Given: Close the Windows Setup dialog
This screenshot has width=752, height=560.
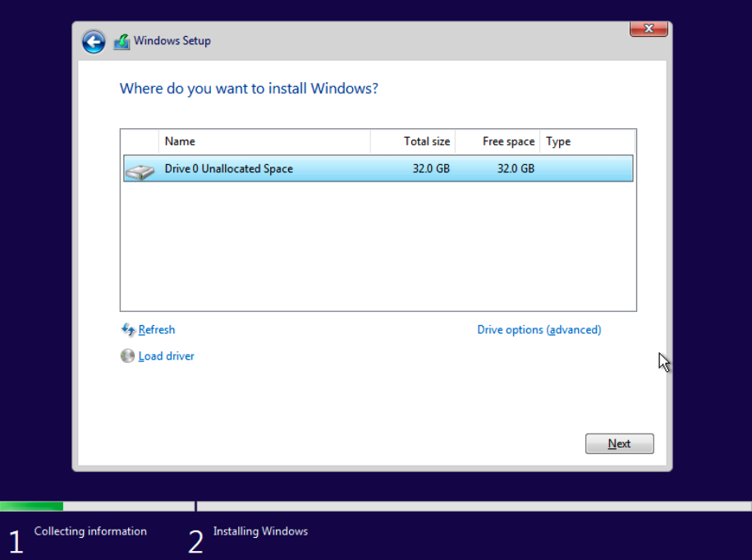Looking at the screenshot, I should (649, 29).
